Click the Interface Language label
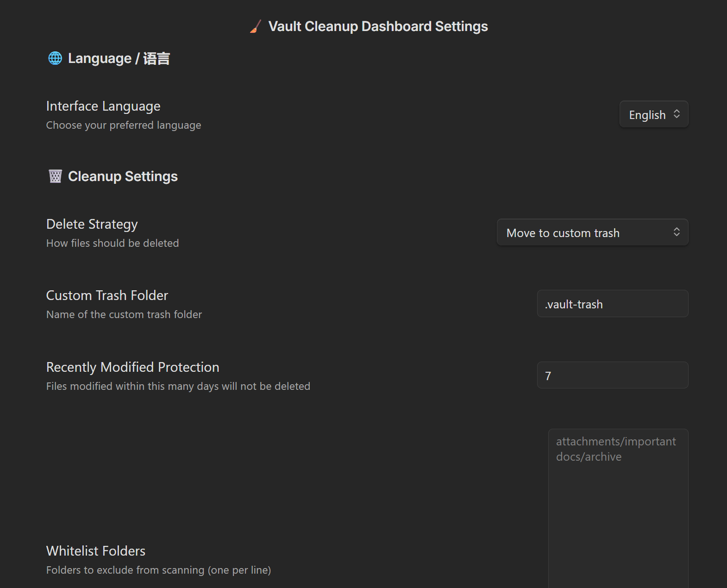The height and width of the screenshot is (588, 727). [x=103, y=106]
